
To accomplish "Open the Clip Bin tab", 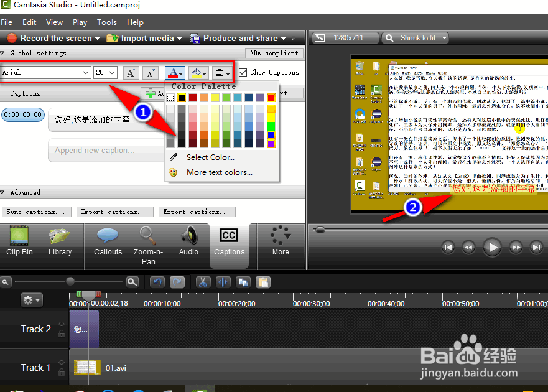I will pos(19,241).
